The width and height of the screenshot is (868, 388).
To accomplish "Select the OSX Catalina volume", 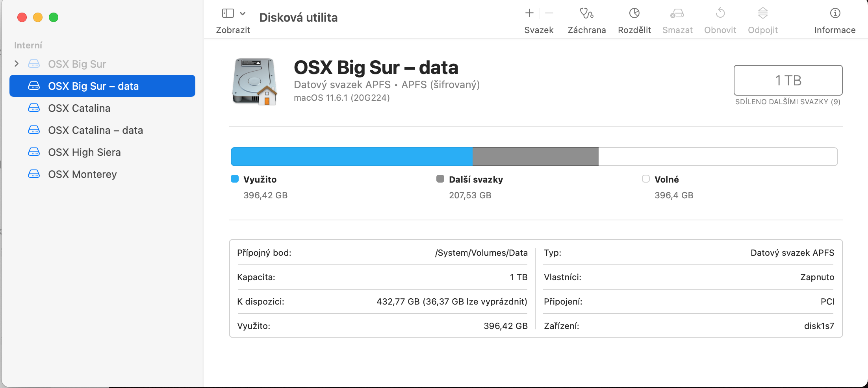I will pos(79,108).
